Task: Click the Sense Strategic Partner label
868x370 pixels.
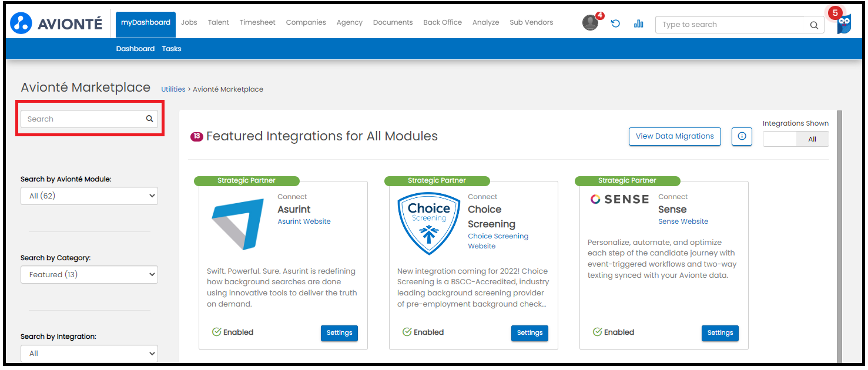Action: [x=627, y=180]
